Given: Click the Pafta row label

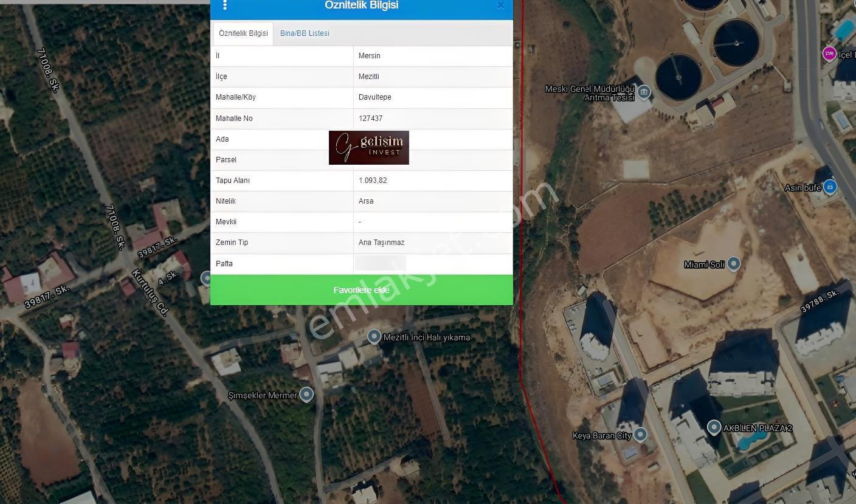Looking at the screenshot, I should pos(224,264).
